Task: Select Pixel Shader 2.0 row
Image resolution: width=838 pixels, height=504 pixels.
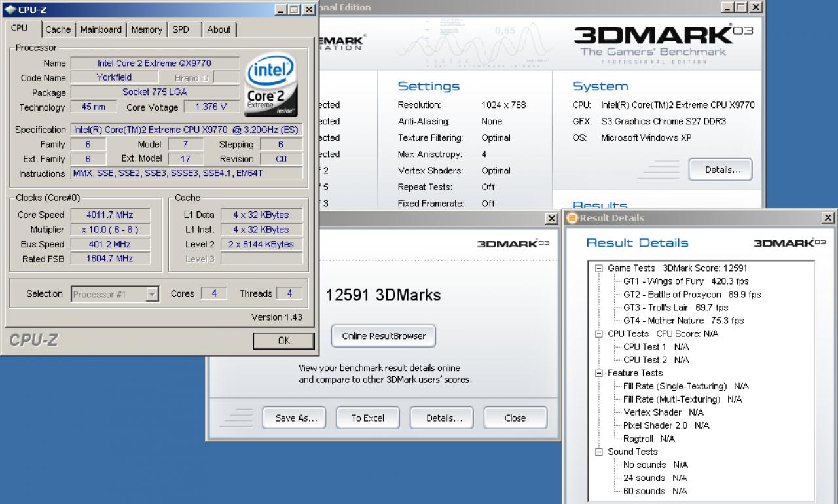Action: (x=666, y=425)
